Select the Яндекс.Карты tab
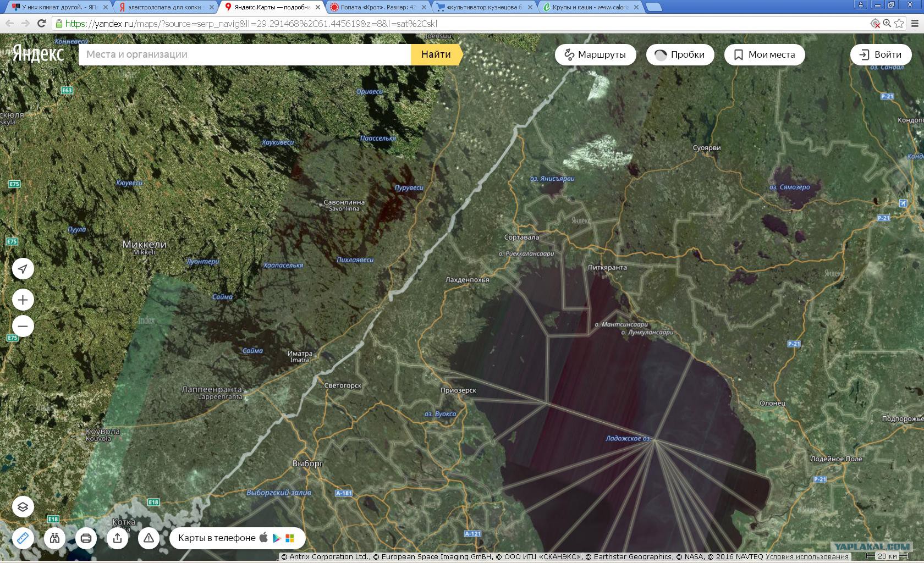Image resolution: width=924 pixels, height=563 pixels. pos(272,7)
